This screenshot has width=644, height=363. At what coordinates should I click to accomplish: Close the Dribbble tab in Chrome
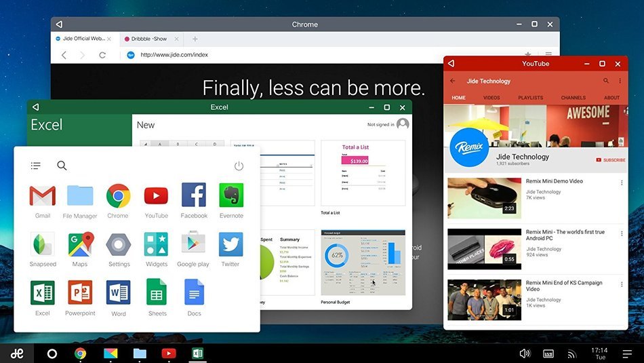point(177,39)
